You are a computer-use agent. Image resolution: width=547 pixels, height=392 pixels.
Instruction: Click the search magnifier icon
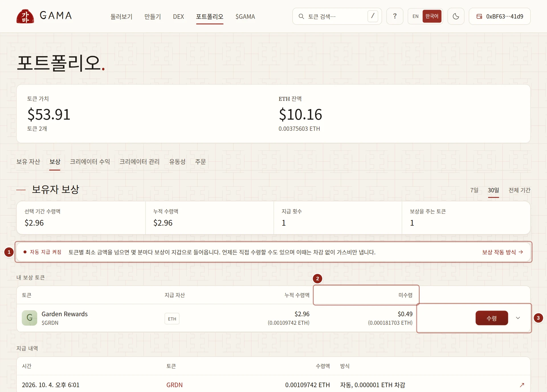[301, 17]
